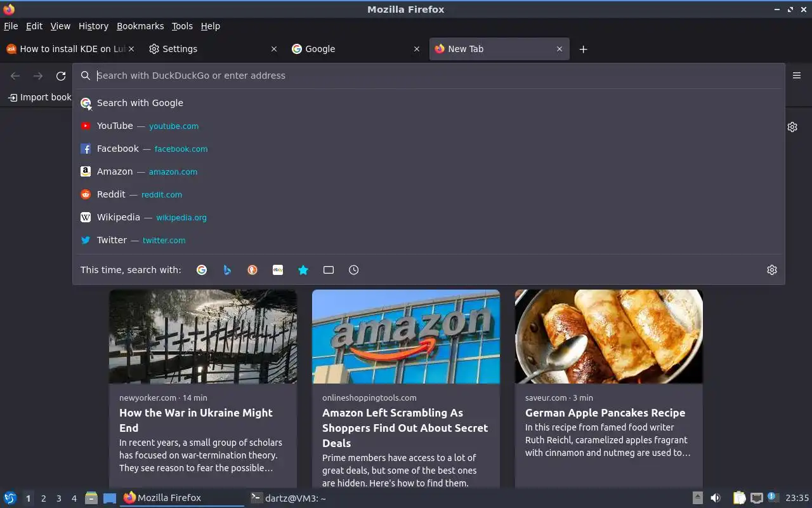Image resolution: width=812 pixels, height=508 pixels.
Task: Open German Apple Pancakes photo thumbnail
Action: [x=609, y=337]
